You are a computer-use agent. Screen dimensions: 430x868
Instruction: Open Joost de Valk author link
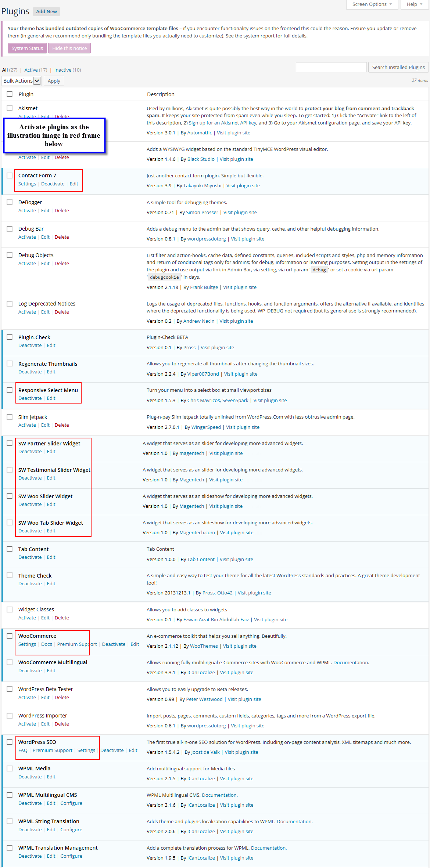205,752
